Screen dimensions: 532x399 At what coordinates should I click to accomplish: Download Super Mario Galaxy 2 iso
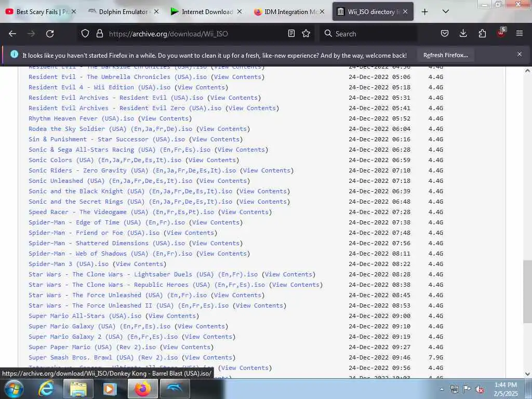[103, 337]
